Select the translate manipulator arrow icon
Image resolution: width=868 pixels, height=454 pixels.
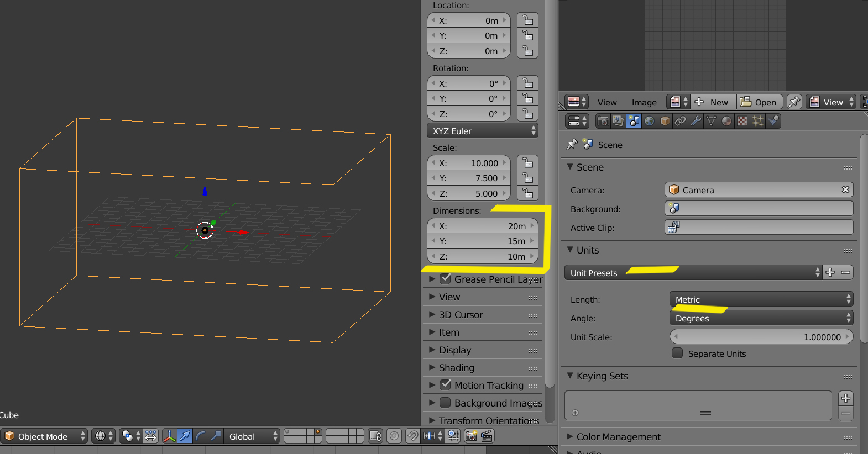pos(185,436)
